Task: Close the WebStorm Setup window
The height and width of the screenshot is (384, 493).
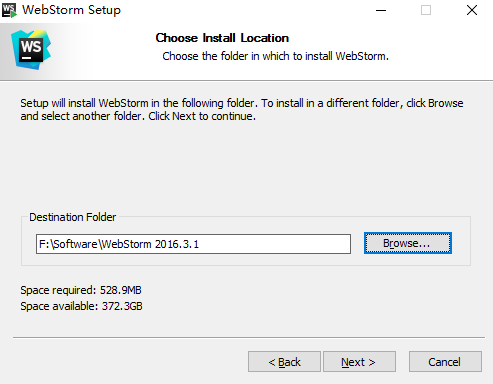Action: tap(472, 10)
